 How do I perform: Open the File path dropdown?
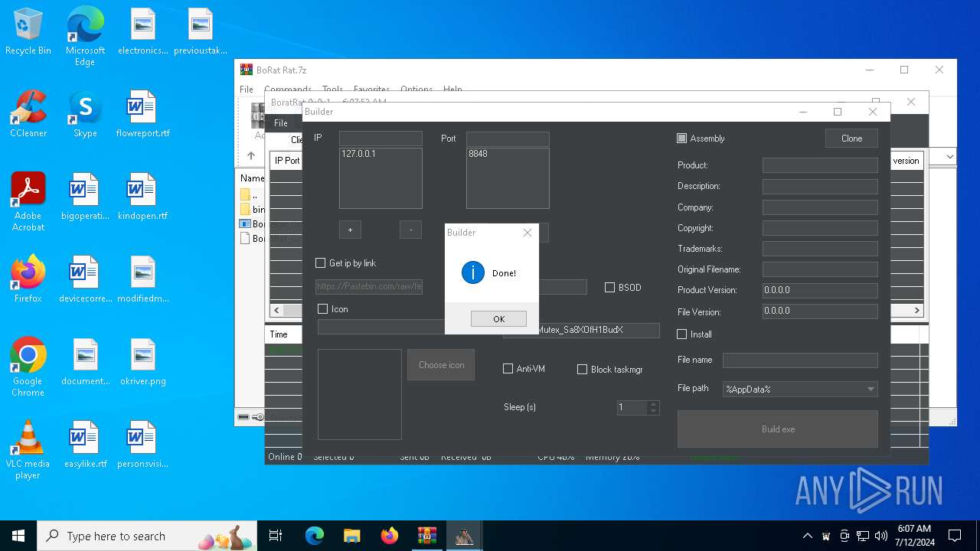click(871, 390)
